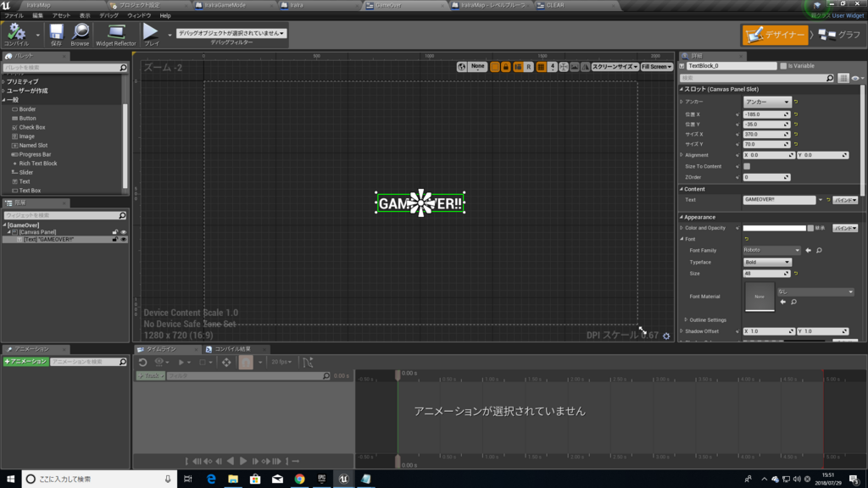Open Browse in the toolbar
The width and height of the screenshot is (868, 488).
click(x=80, y=34)
